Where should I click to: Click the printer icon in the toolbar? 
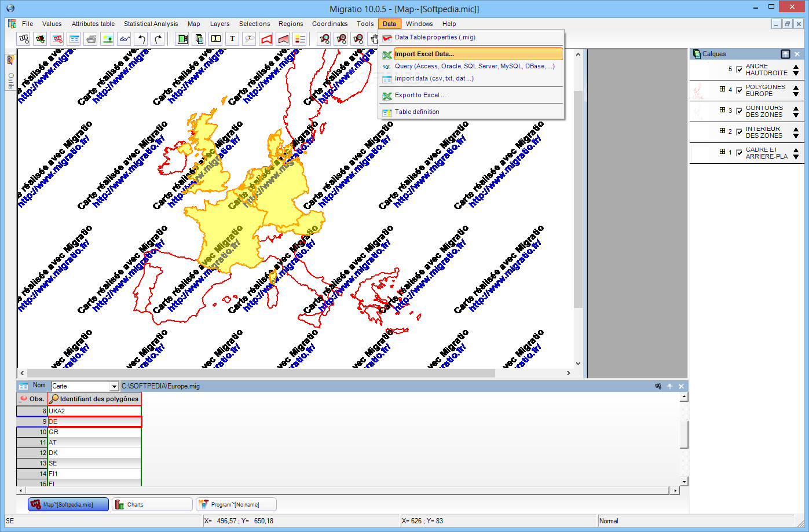pos(91,39)
